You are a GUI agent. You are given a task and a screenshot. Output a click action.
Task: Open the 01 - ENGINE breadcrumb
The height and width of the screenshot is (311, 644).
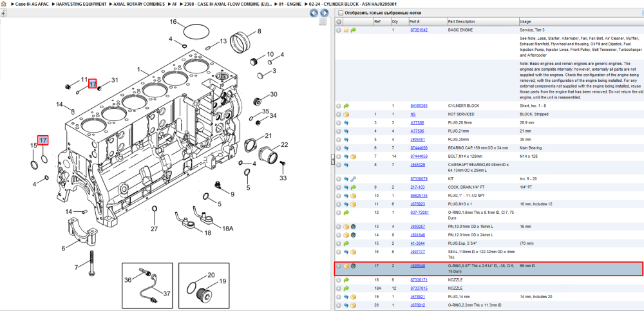290,4
